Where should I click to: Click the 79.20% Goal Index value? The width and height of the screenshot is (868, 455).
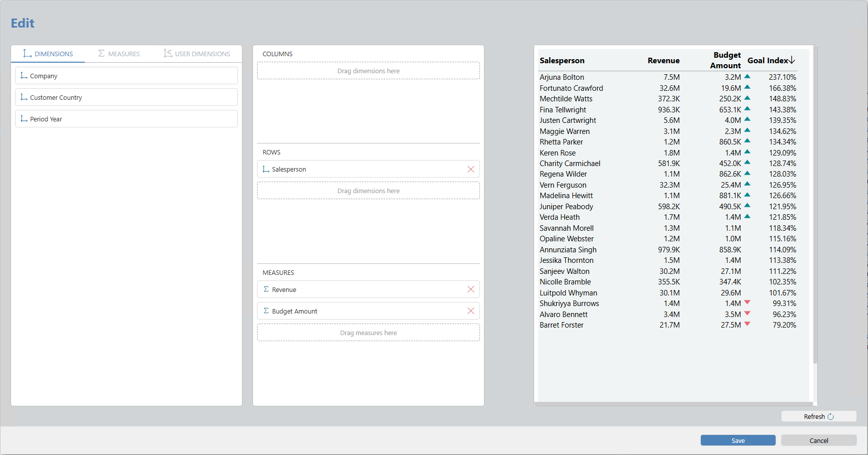pos(784,325)
